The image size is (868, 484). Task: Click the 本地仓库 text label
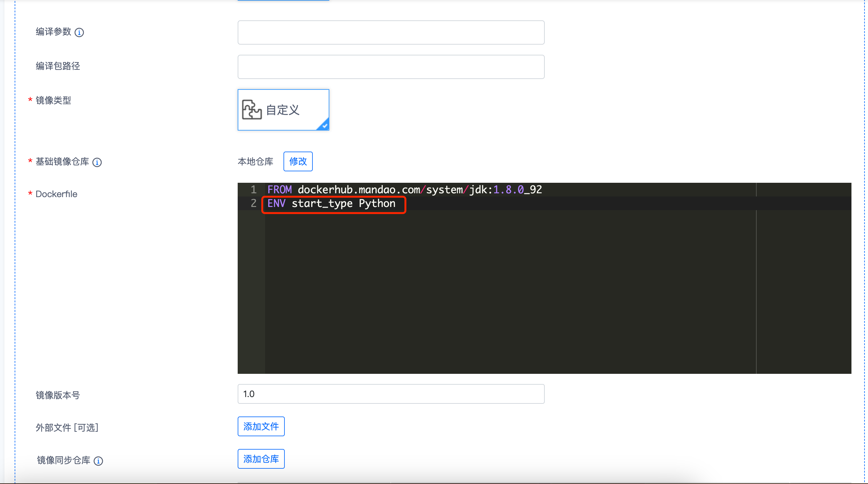click(x=255, y=161)
